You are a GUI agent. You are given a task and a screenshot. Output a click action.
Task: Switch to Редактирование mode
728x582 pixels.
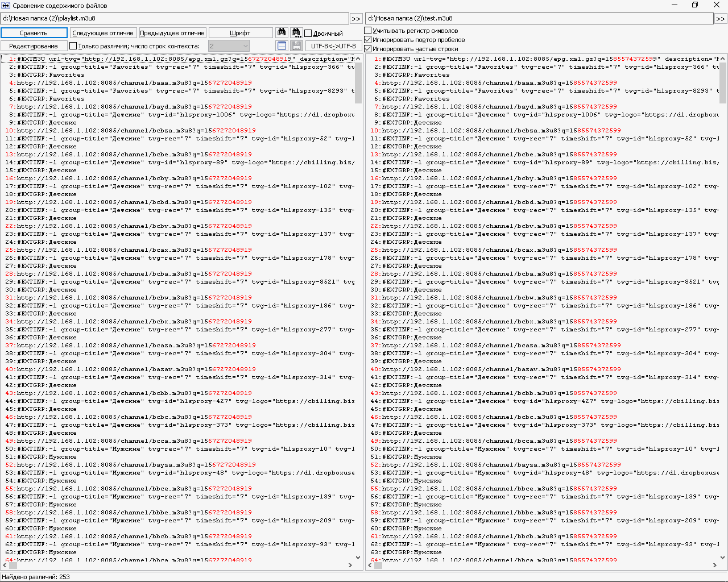coord(33,45)
